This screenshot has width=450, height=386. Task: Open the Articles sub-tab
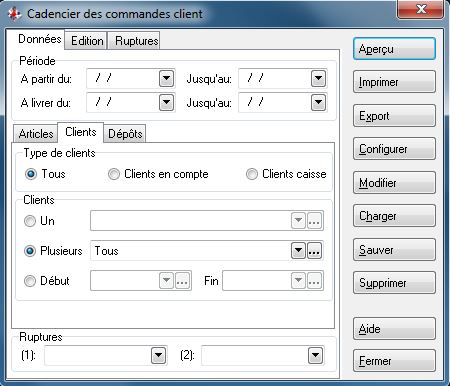36,134
